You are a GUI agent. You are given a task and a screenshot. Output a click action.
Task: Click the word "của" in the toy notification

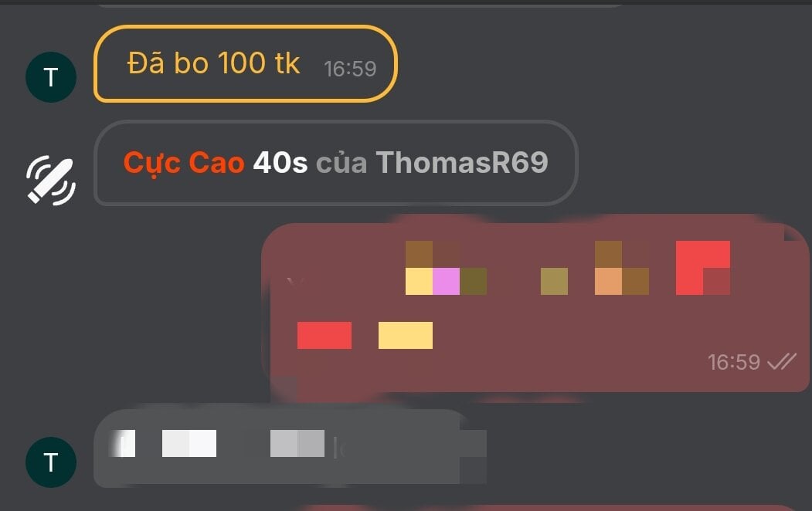click(341, 164)
